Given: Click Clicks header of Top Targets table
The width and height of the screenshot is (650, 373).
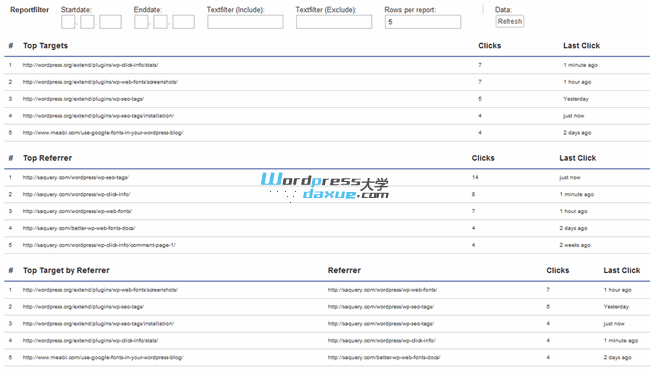Looking at the screenshot, I should [490, 46].
